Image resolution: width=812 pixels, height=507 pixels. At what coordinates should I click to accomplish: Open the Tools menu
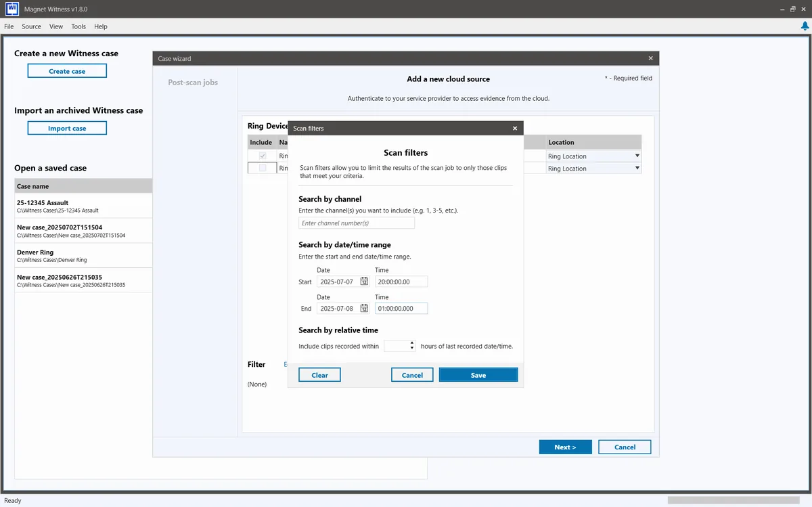78,26
